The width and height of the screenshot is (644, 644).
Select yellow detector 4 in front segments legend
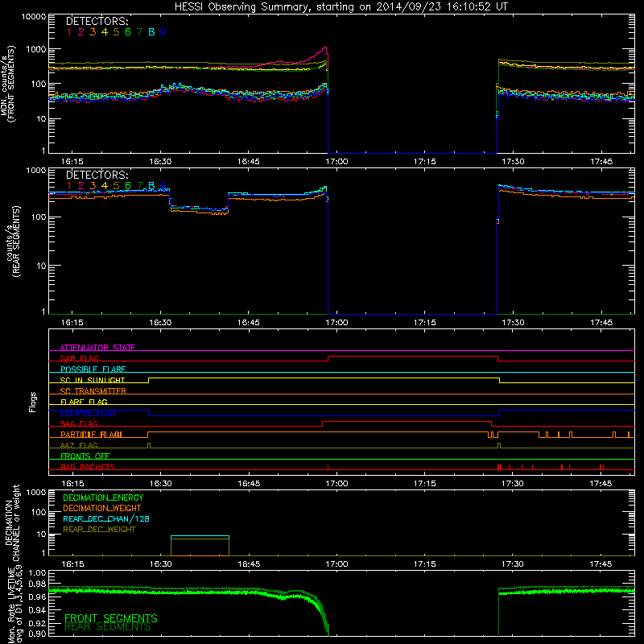105,32
